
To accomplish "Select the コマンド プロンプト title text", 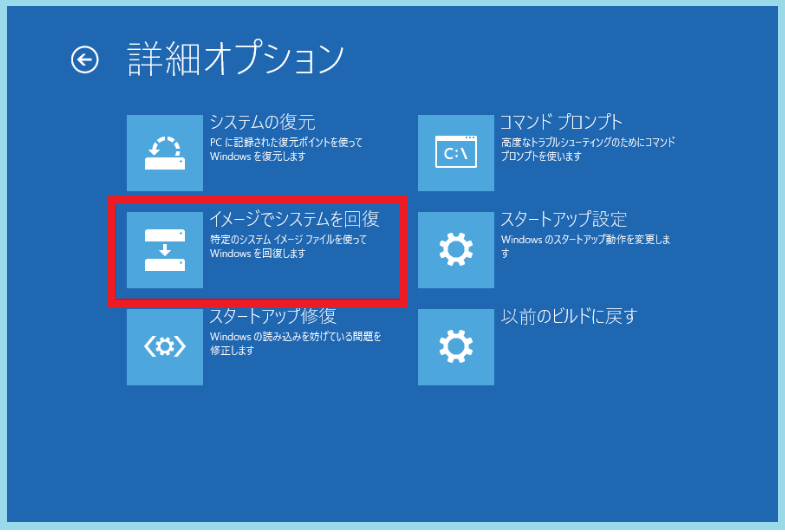I will (561, 122).
